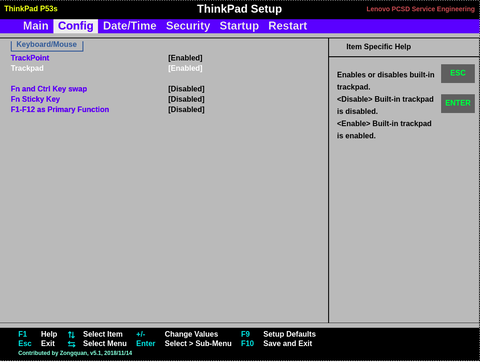Viewport: 480px width, 362px height.
Task: Click the up/down Select Item arrows icon
Action: tap(71, 335)
